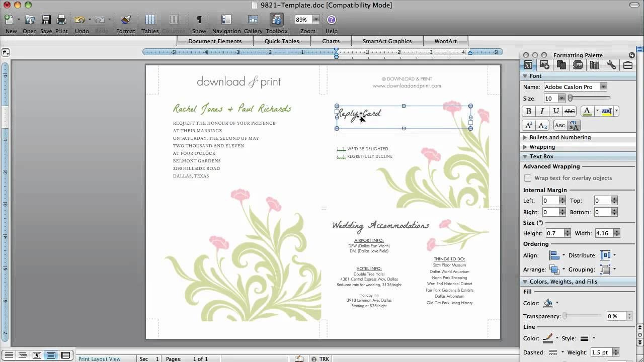Apply superscript formatting

528,125
